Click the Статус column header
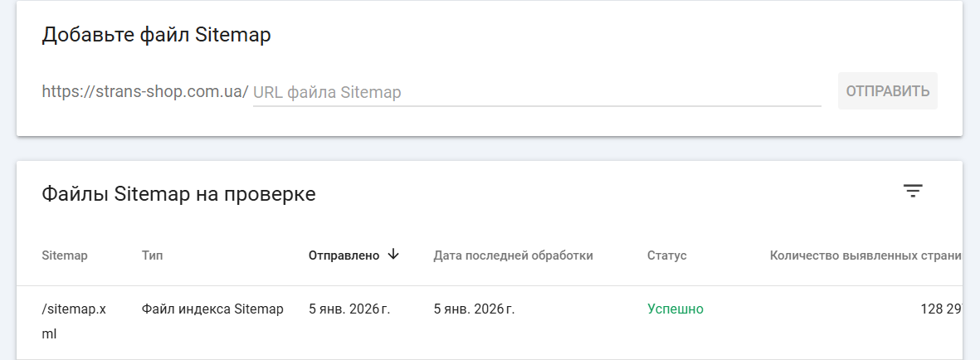Image resolution: width=980 pixels, height=360 pixels. point(666,255)
